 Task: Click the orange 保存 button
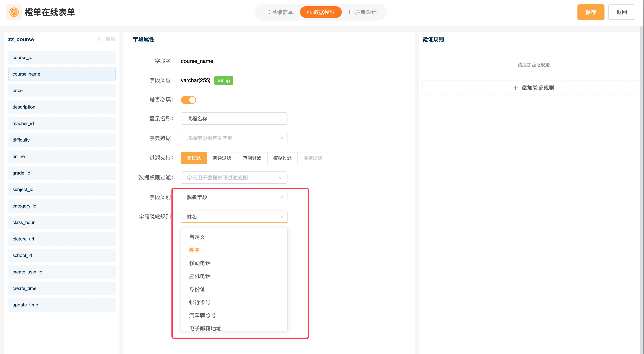tap(590, 12)
